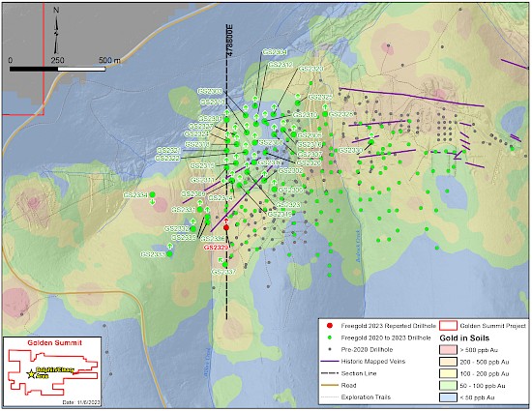Click the GS2324 drillhole label
Image resolution: width=532 pixels, height=411 pixels.
coord(196,134)
